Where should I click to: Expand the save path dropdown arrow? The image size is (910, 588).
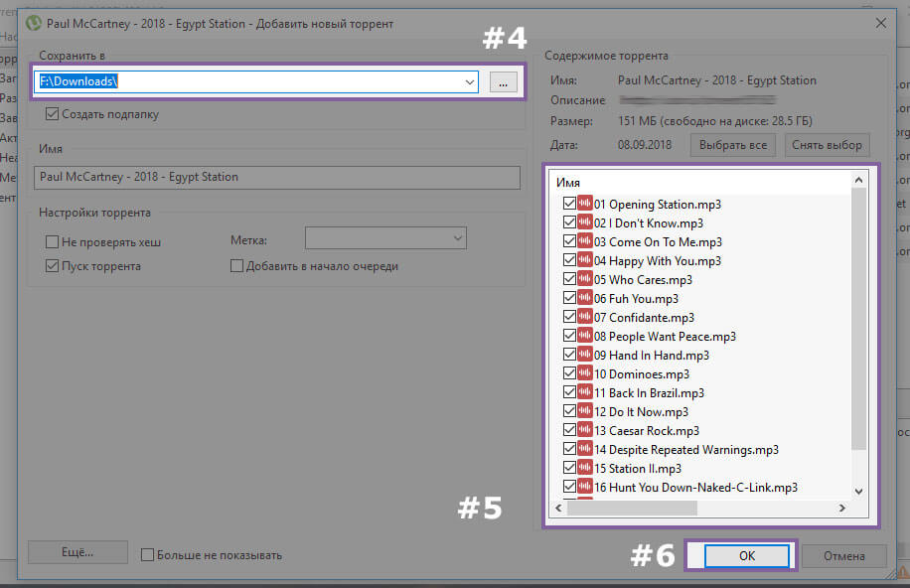469,83
